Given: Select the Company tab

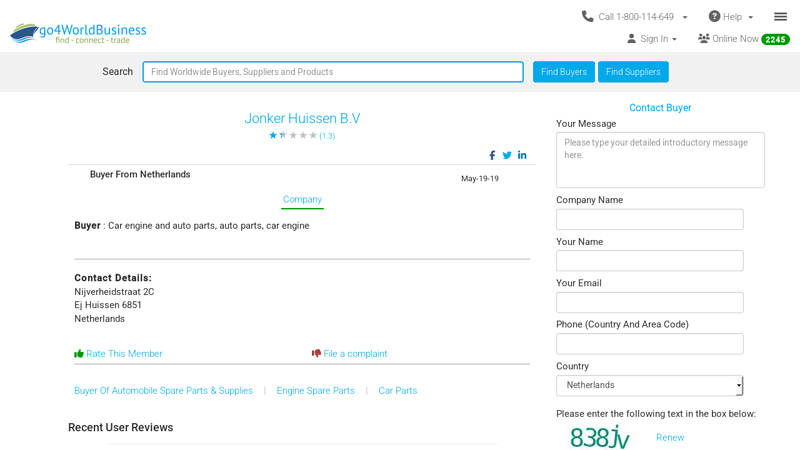Looking at the screenshot, I should [x=303, y=199].
